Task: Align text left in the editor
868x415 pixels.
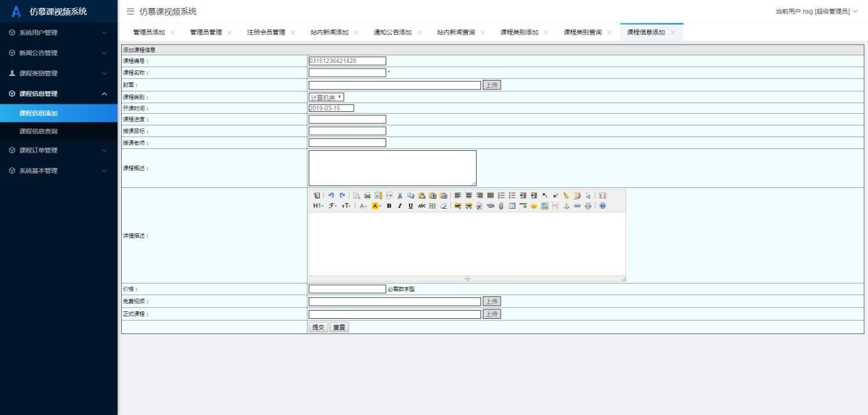Action: [x=458, y=196]
